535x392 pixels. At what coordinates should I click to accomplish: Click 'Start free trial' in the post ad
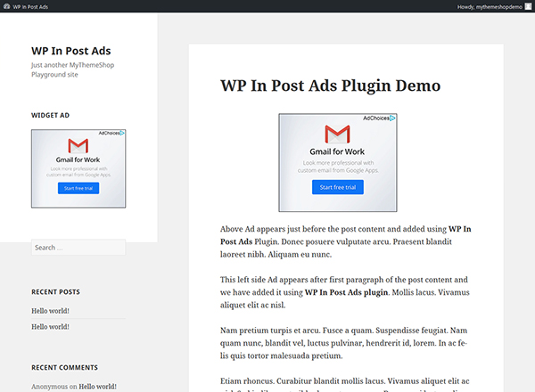coord(338,187)
